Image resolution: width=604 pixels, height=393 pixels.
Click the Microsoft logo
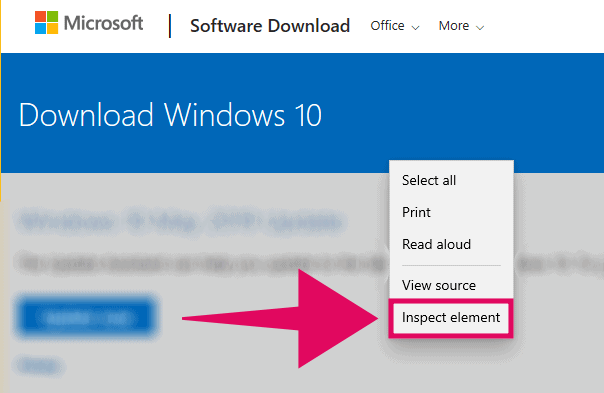click(89, 23)
